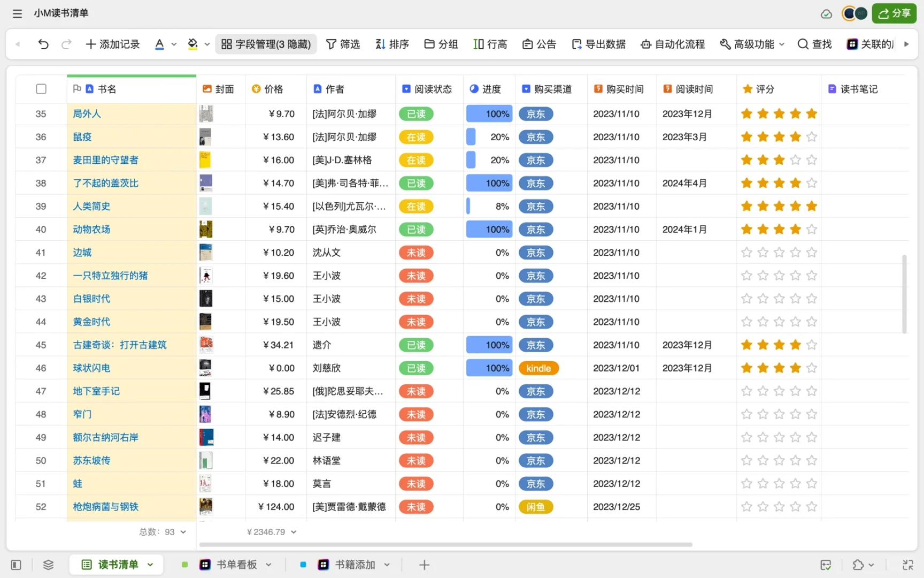Click the 分享 share button
Screen dimensions: 924x578
coord(894,13)
